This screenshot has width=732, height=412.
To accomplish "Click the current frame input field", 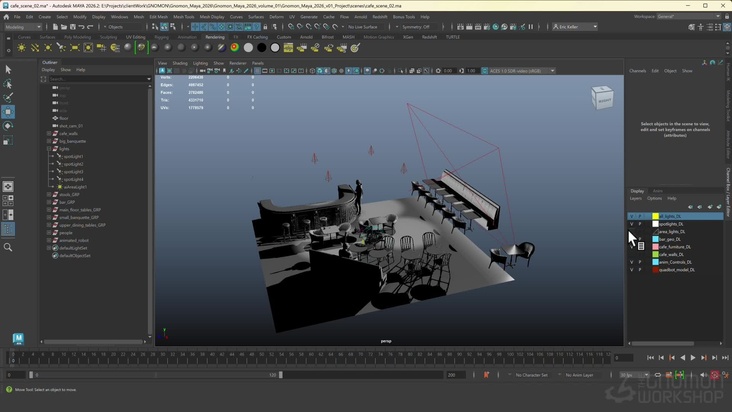I will 623,358.
